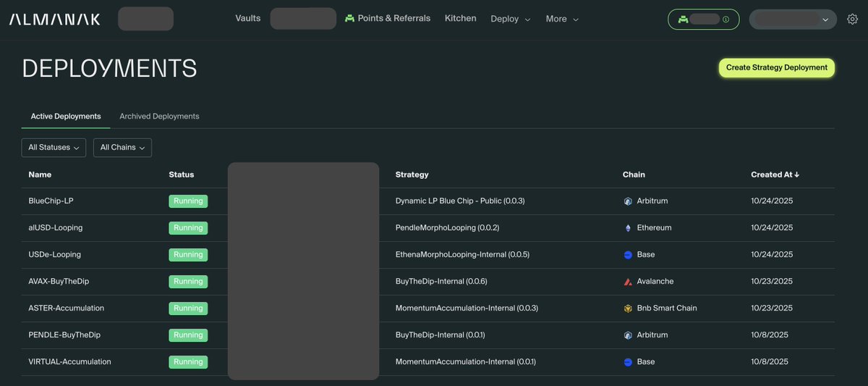Open the All Chains filter dropdown
Screen dimensions: 868x386
pos(122,148)
